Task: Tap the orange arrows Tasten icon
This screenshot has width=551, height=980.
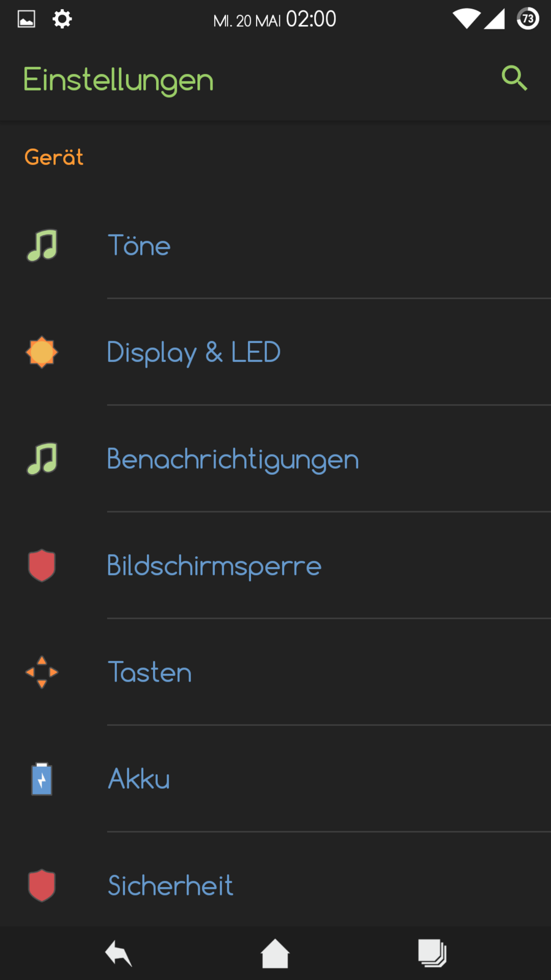Action: click(x=42, y=672)
